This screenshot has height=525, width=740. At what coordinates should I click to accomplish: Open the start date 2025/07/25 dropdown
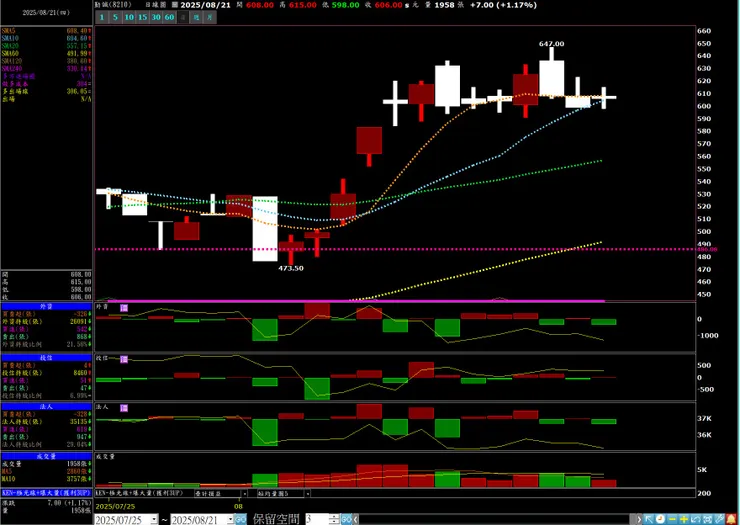tap(154, 519)
